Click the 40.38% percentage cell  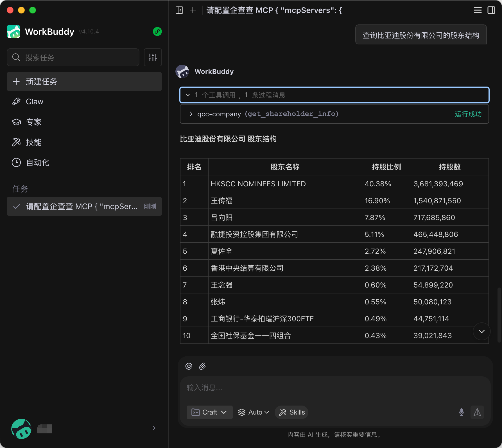click(386, 184)
